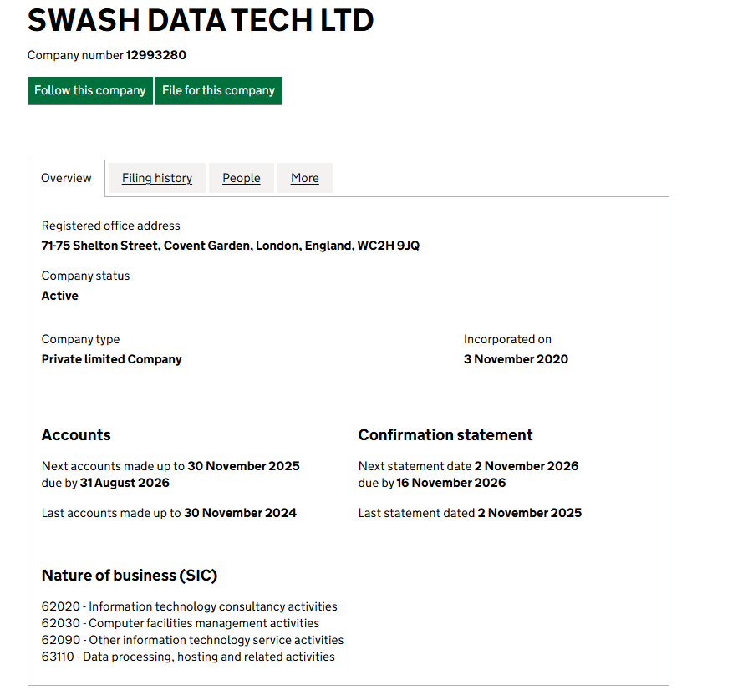Click the accounts due date 31 August 2026

point(125,483)
